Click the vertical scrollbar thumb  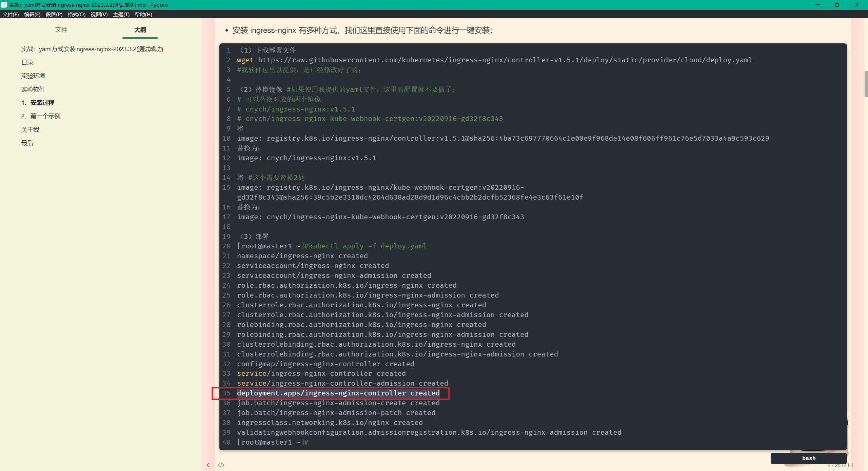[866, 84]
